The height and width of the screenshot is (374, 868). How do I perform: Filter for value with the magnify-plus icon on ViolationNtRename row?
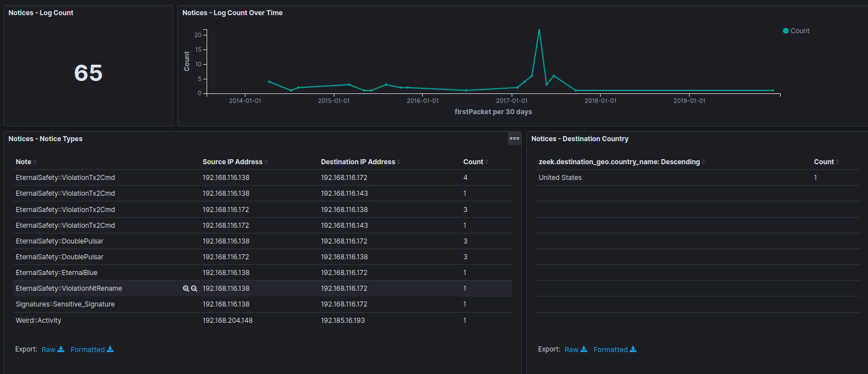(x=186, y=288)
